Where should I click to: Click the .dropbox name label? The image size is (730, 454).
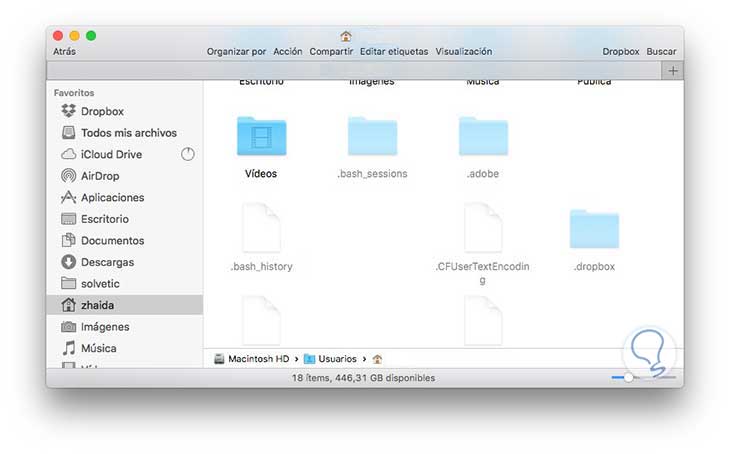(x=595, y=266)
